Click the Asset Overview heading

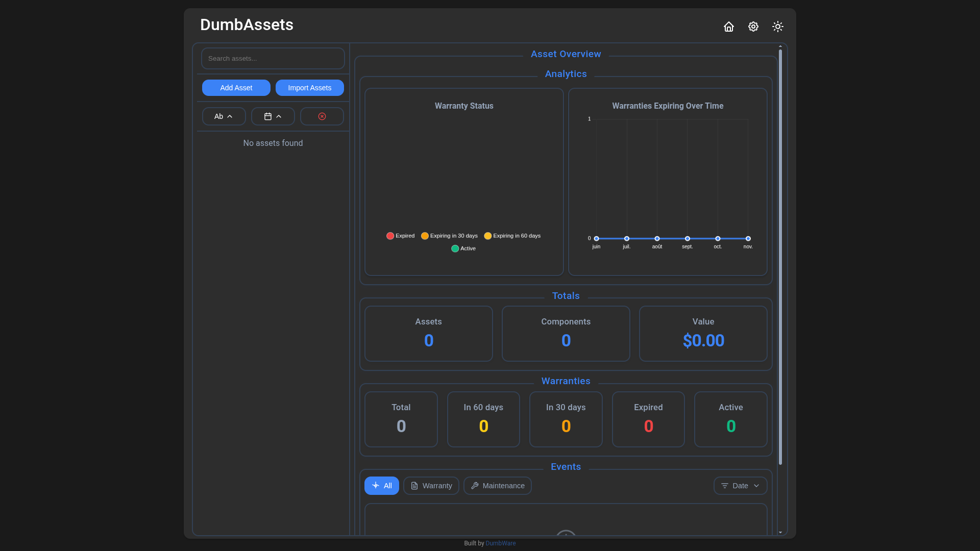(x=566, y=54)
